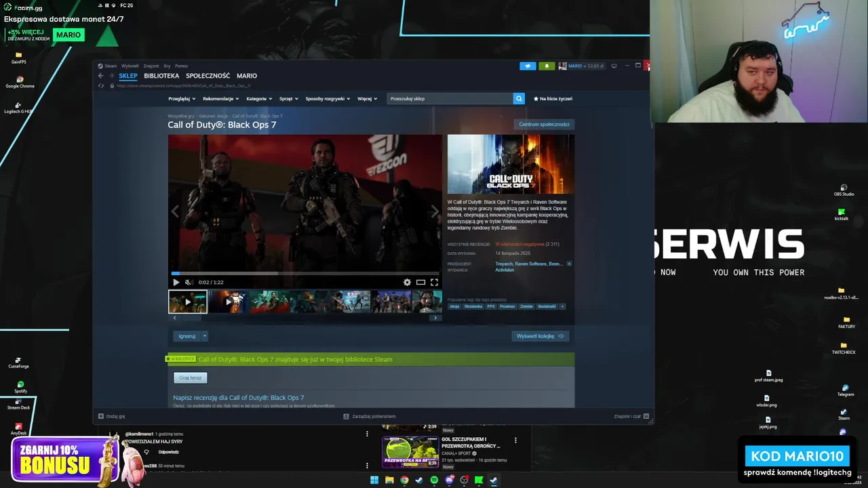This screenshot has height=488, width=868.
Task: Select the second video thumbnail
Action: (x=228, y=302)
